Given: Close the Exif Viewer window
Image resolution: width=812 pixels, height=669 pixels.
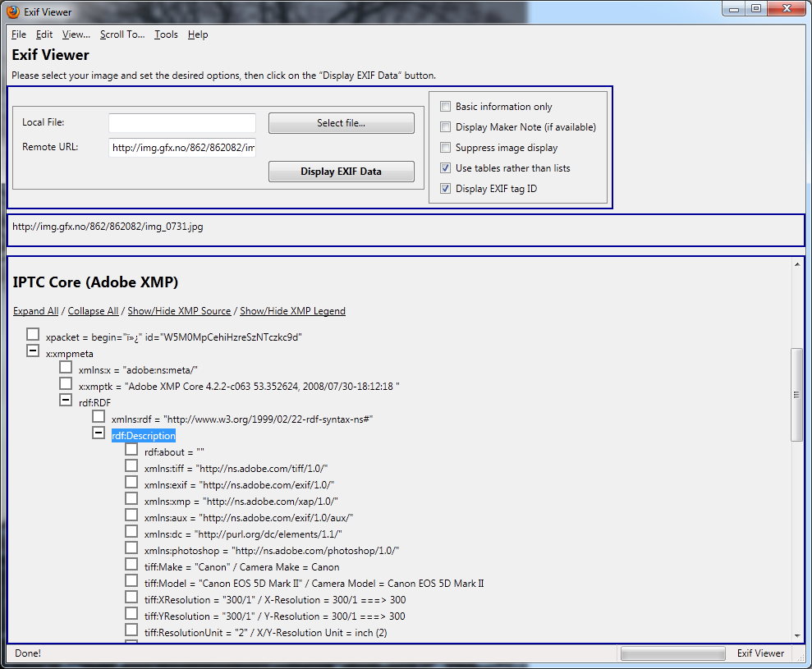Looking at the screenshot, I should click(787, 9).
